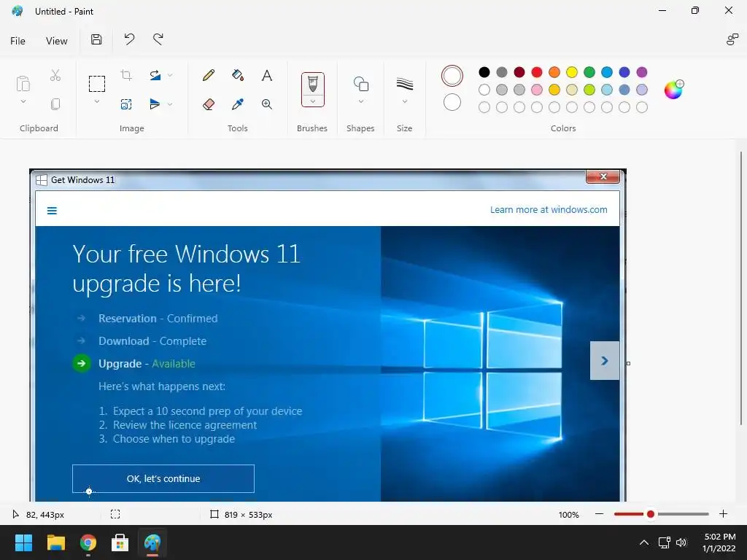Choose the rectangular Select tool
Viewport: 747px width, 560px height.
point(97,84)
